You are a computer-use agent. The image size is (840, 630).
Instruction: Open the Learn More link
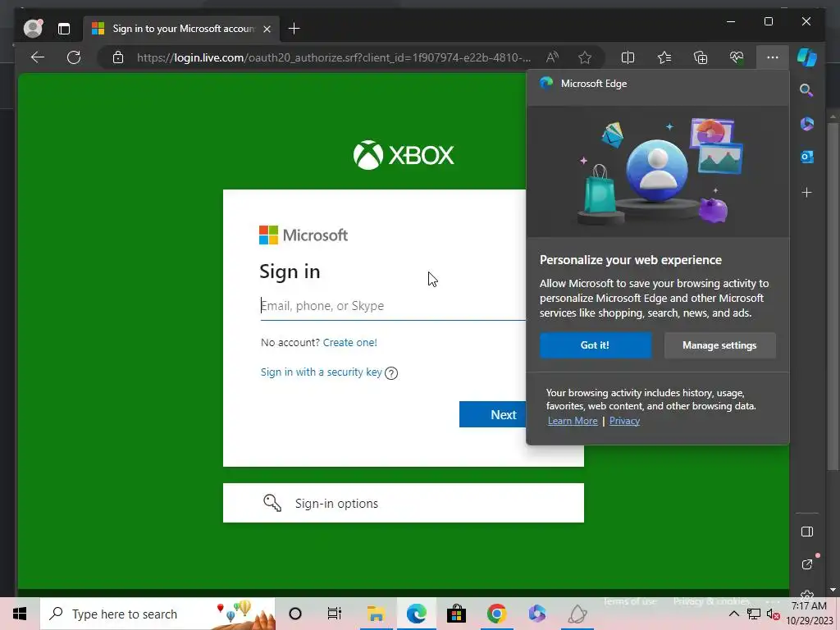point(573,421)
